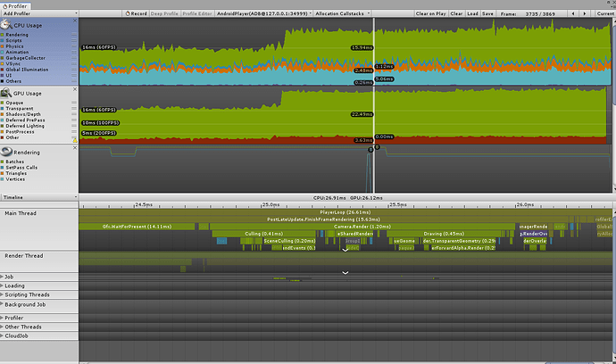Select Camera.Render timeline sample
Screen dimensions: 616x364
[x=362, y=227]
